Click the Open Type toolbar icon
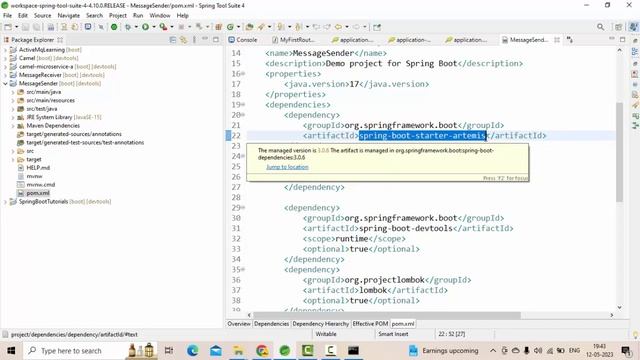 249,27
